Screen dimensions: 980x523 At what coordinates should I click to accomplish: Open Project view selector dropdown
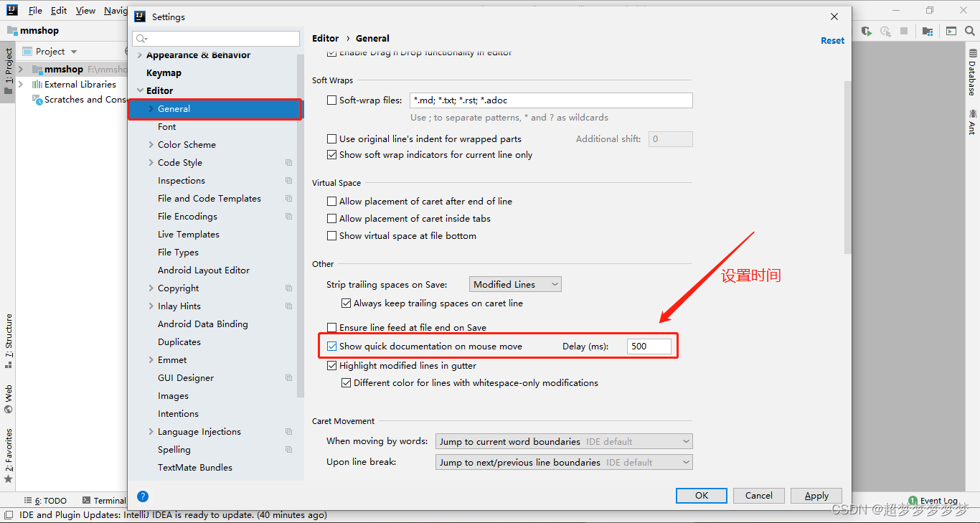[50, 52]
